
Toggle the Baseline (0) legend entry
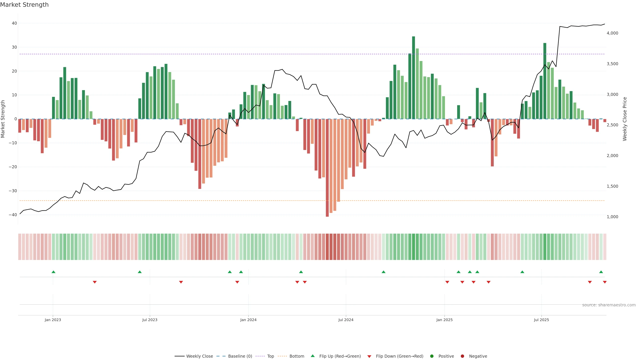click(x=234, y=356)
